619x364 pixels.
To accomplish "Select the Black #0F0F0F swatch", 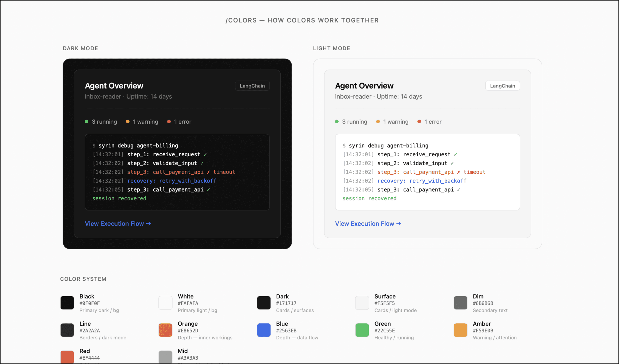I will [67, 303].
